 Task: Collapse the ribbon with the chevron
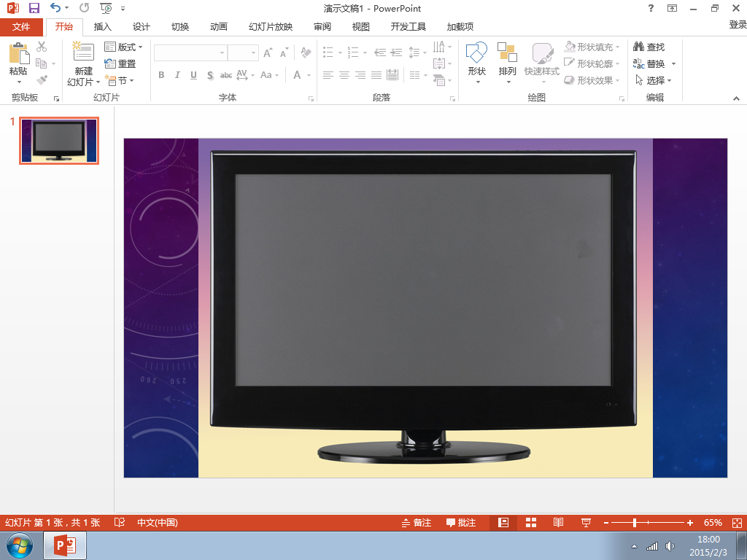(x=737, y=98)
